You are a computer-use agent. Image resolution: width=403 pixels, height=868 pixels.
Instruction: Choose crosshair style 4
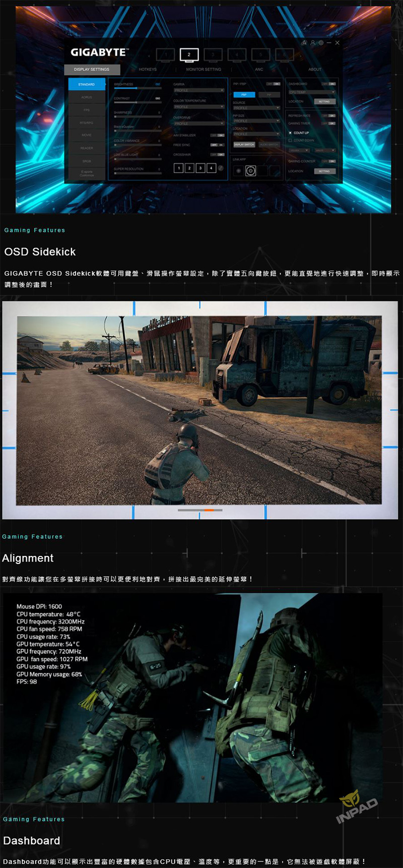click(212, 168)
